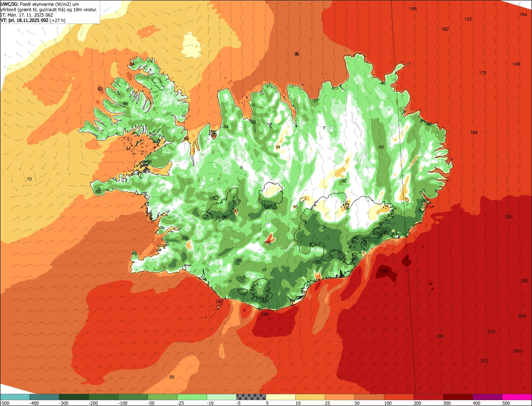
Task: Click the legend label '400'
Action: 477,403
